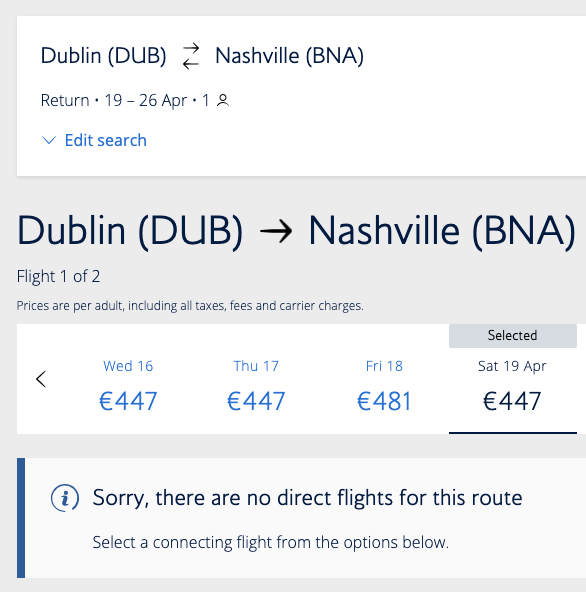Select the Wed 16 date tab
The width and height of the screenshot is (586, 592).
click(x=128, y=384)
